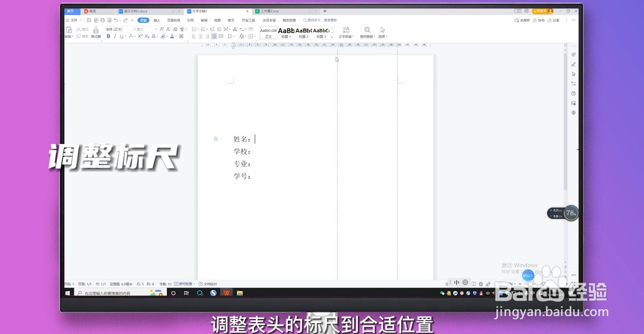The height and width of the screenshot is (334, 644).
Task: Open the Review ribbon tab
Action: coord(204,20)
